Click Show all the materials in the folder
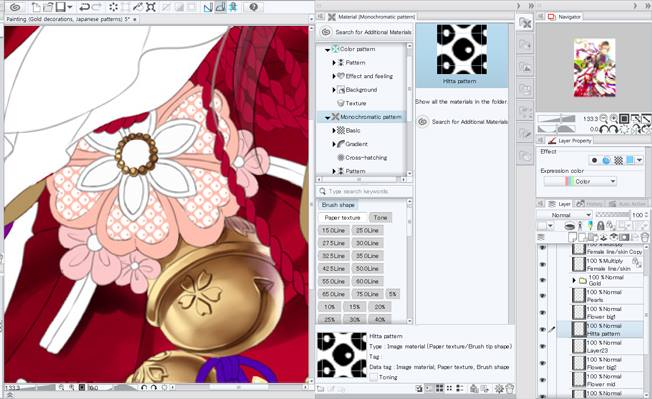Image resolution: width=652 pixels, height=399 pixels. point(461,101)
